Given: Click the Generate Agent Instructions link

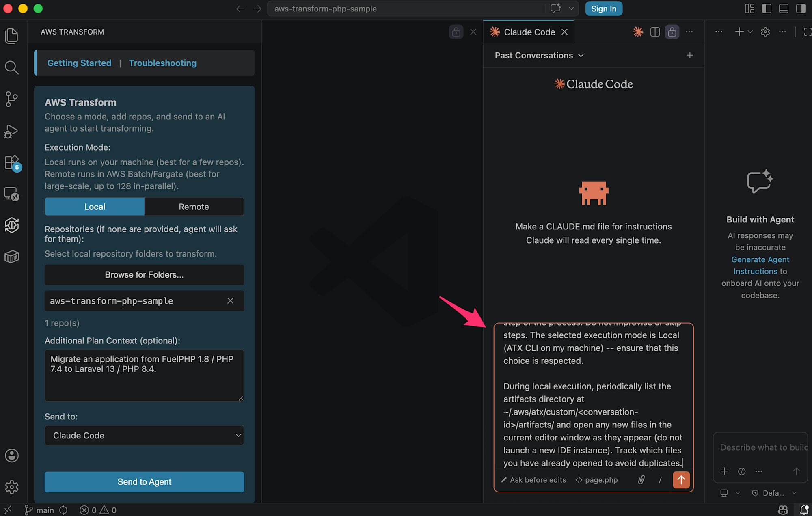Looking at the screenshot, I should [x=760, y=259].
